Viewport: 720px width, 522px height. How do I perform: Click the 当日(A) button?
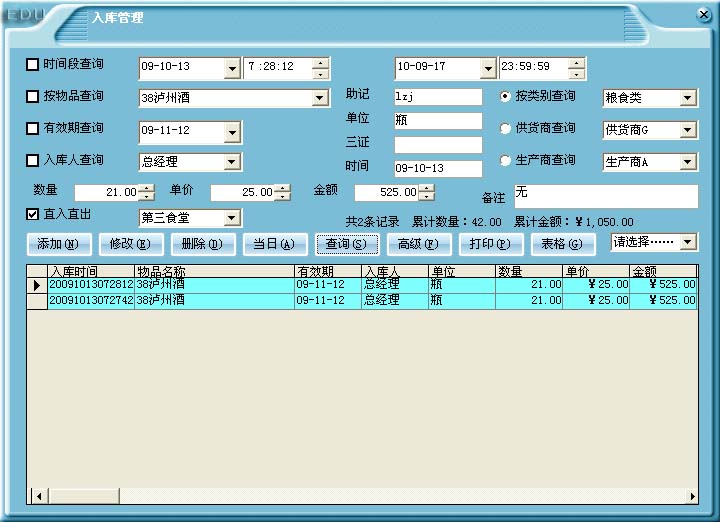coord(275,244)
